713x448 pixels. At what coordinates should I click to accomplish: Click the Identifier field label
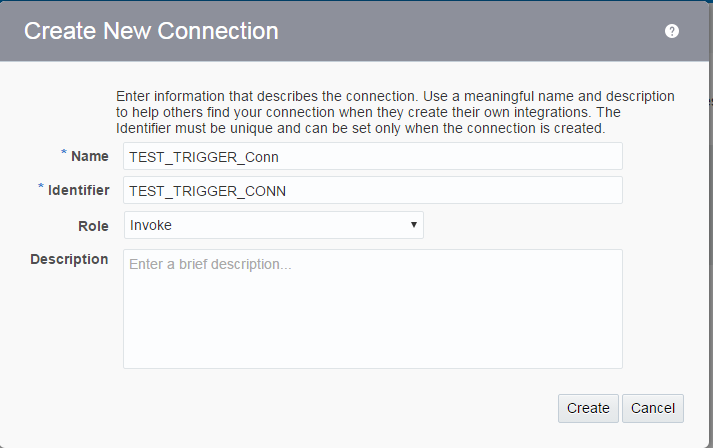(78, 191)
